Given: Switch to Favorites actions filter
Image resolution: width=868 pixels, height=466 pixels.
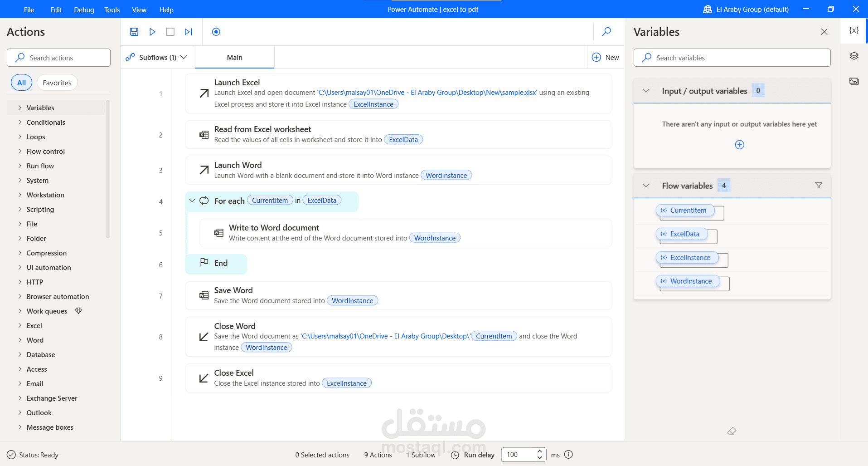Looking at the screenshot, I should (57, 83).
